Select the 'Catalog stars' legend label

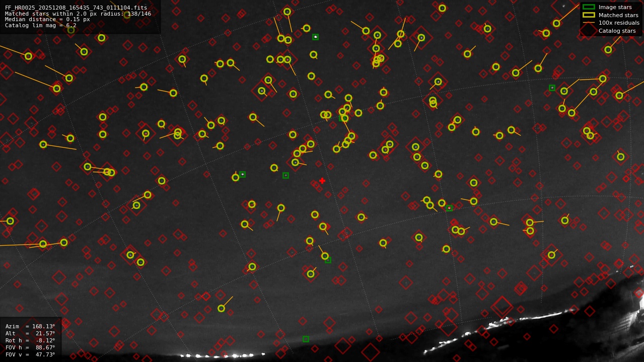click(617, 31)
